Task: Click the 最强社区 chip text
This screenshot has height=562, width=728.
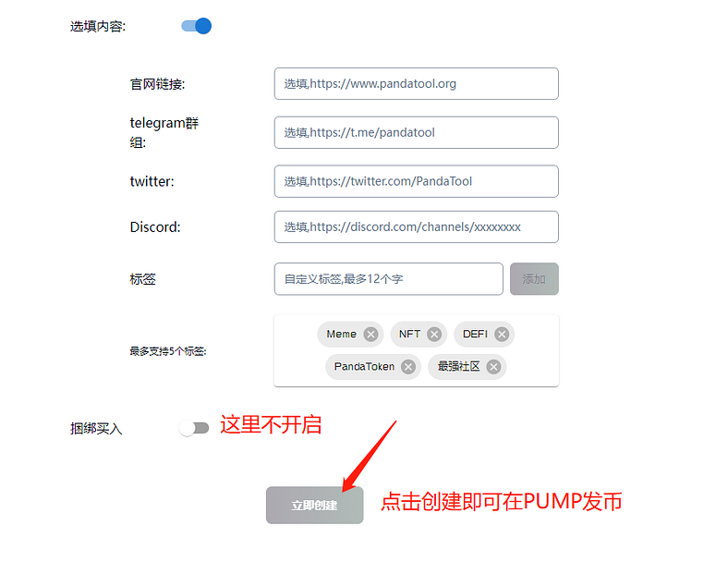Action: click(x=458, y=366)
